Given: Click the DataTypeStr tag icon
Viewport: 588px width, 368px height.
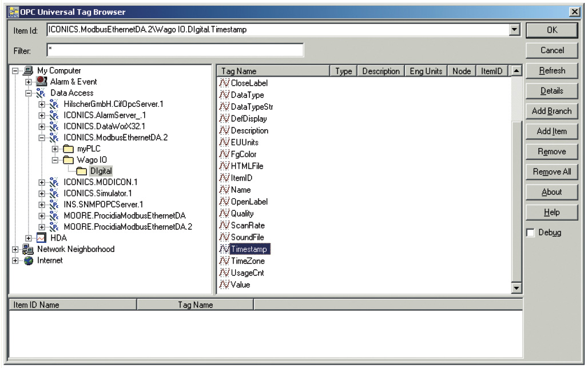Looking at the screenshot, I should (224, 107).
